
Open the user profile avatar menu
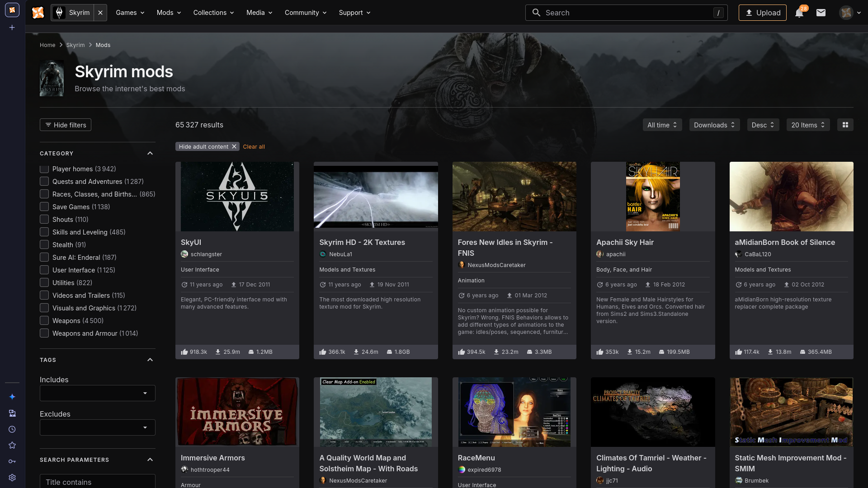click(x=850, y=13)
